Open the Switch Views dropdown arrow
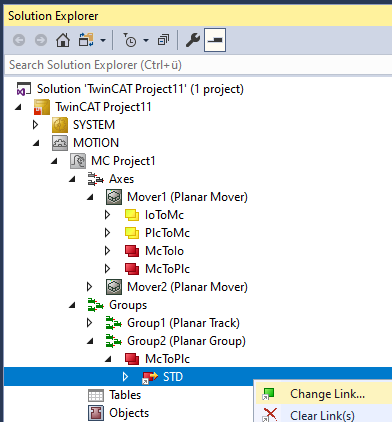This screenshot has height=422, width=392. coord(103,41)
